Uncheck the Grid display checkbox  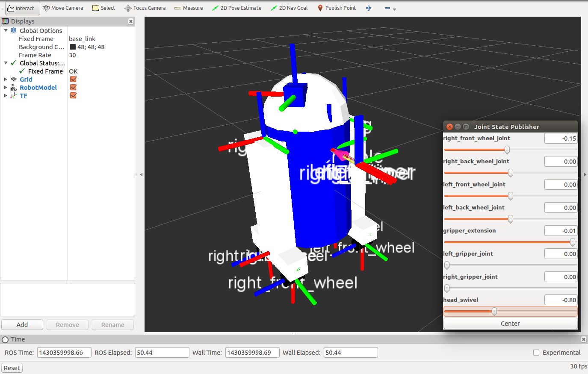[x=73, y=80]
